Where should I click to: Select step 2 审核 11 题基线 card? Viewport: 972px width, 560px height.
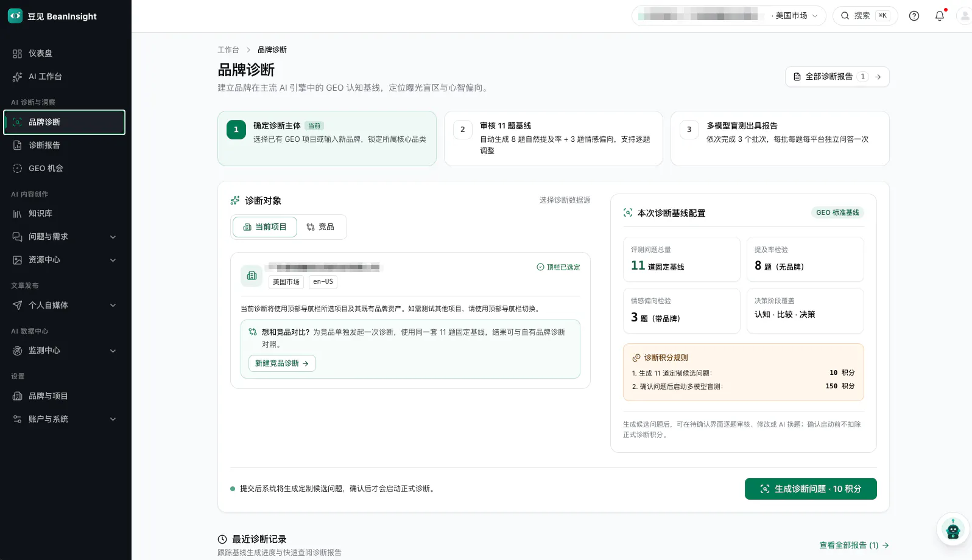point(554,138)
